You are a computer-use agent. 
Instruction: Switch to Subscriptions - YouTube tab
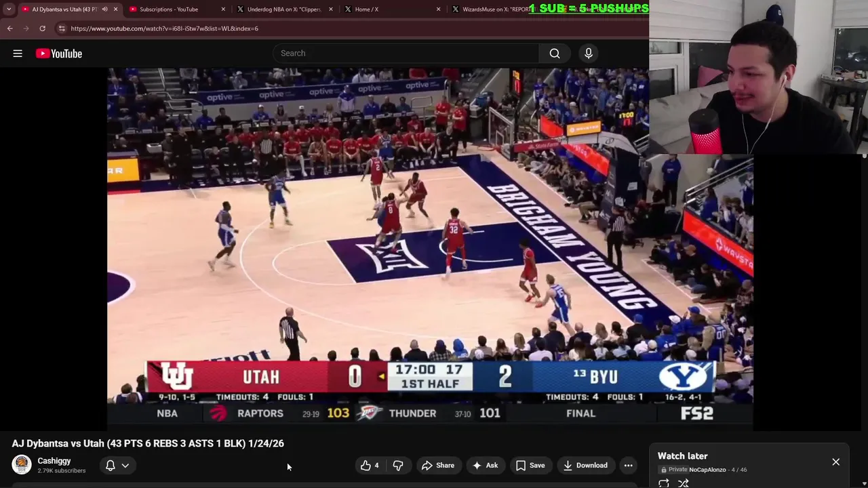169,9
